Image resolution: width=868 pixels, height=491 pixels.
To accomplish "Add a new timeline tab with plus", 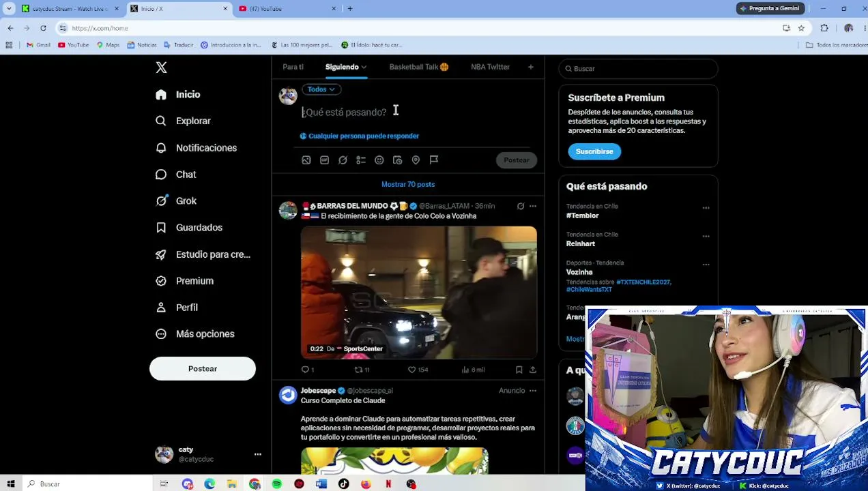I will tap(531, 67).
